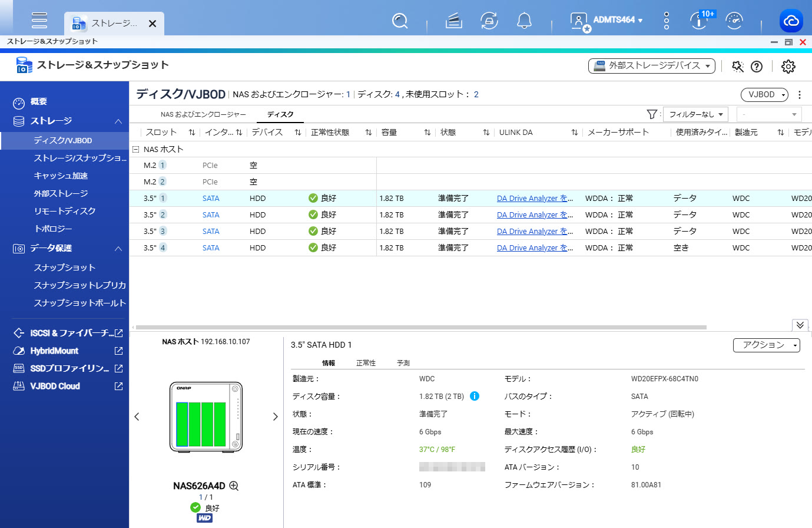
Task: Close the ストレージ taskbar tab
Action: click(x=153, y=24)
